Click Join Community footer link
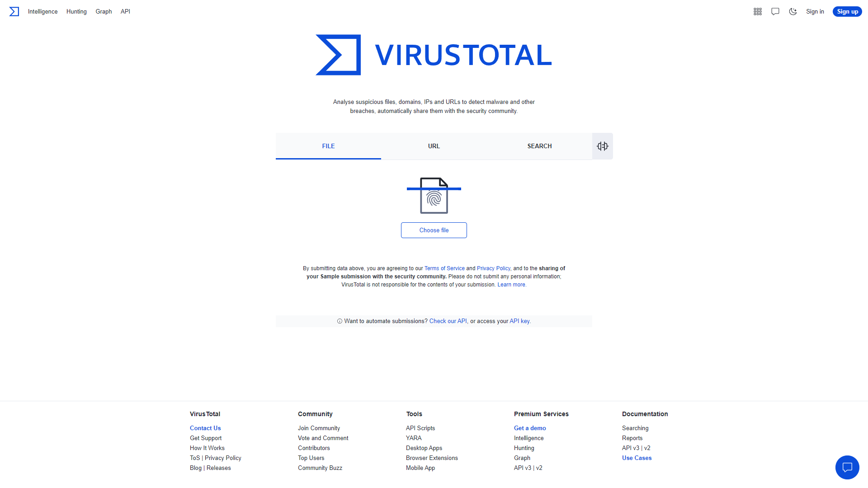Viewport: 868px width, 488px height. pyautogui.click(x=319, y=428)
